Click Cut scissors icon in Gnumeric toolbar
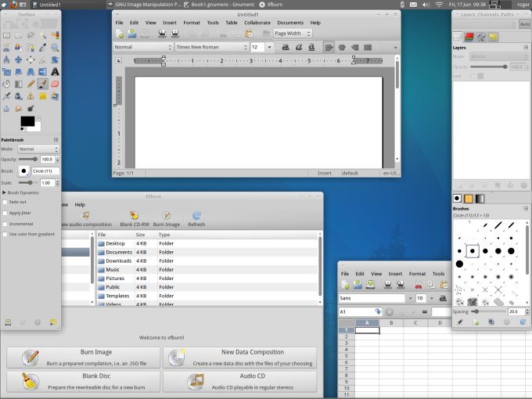This screenshot has height=399, width=532. point(419,285)
